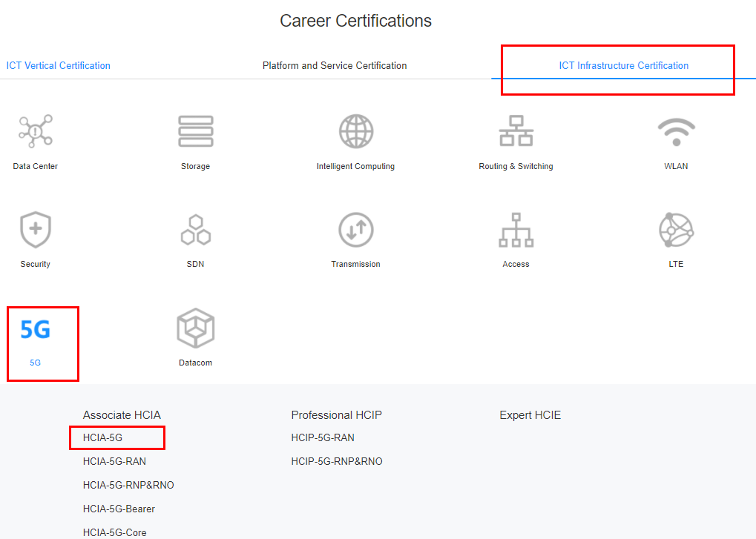Click the Storage label text
Screen dimensions: 756x539
tap(195, 166)
